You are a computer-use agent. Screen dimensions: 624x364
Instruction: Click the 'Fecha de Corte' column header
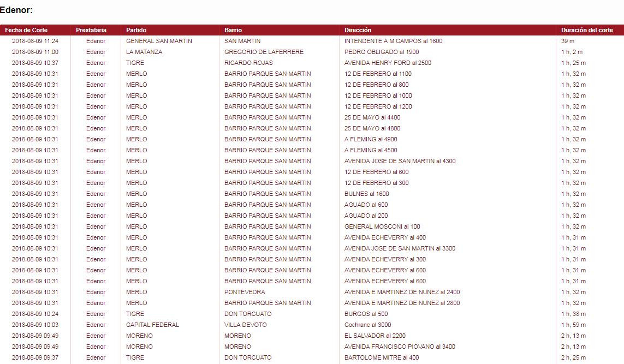[x=26, y=30]
